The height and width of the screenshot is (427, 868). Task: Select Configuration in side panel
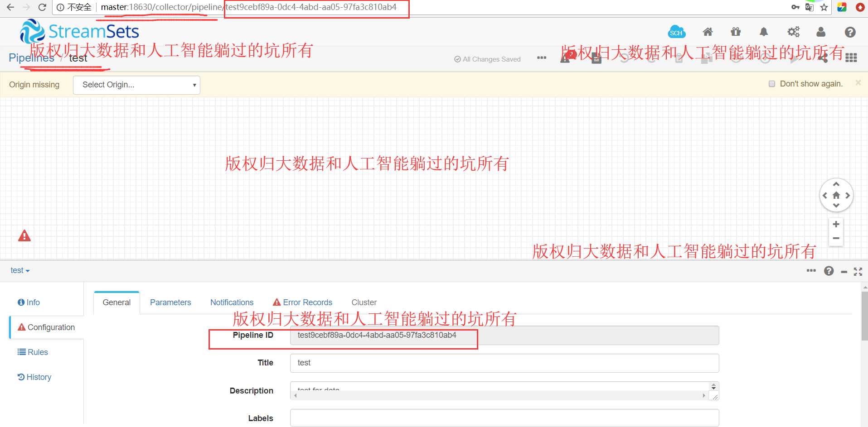pyautogui.click(x=46, y=327)
